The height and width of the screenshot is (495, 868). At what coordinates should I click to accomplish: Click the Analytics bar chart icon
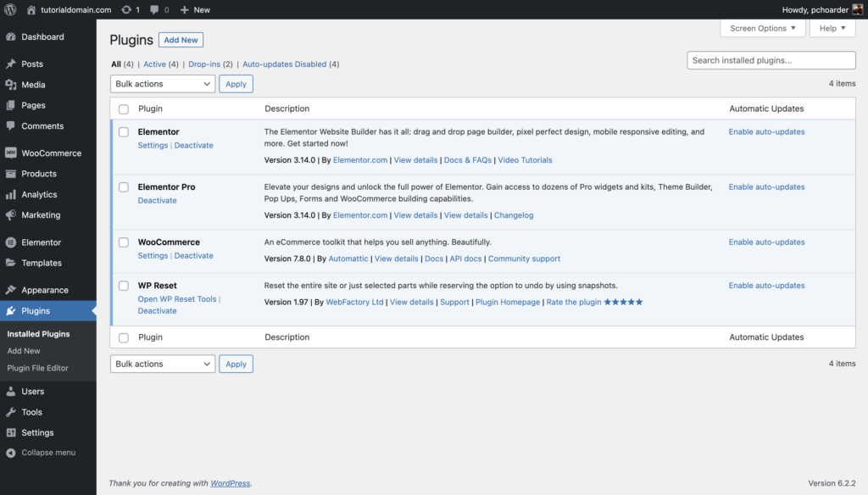(x=10, y=194)
